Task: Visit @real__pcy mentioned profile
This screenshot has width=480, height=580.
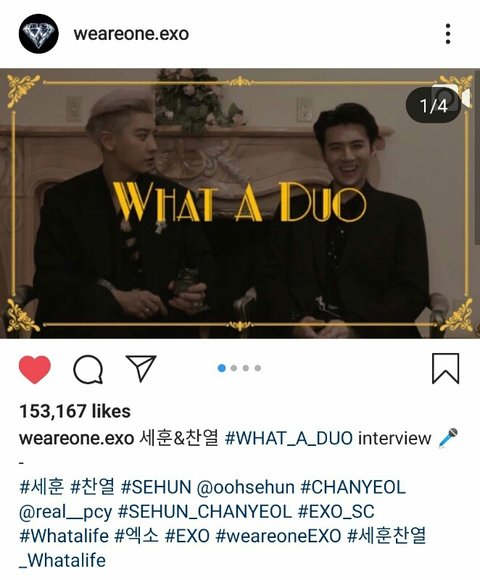Action: click(65, 512)
